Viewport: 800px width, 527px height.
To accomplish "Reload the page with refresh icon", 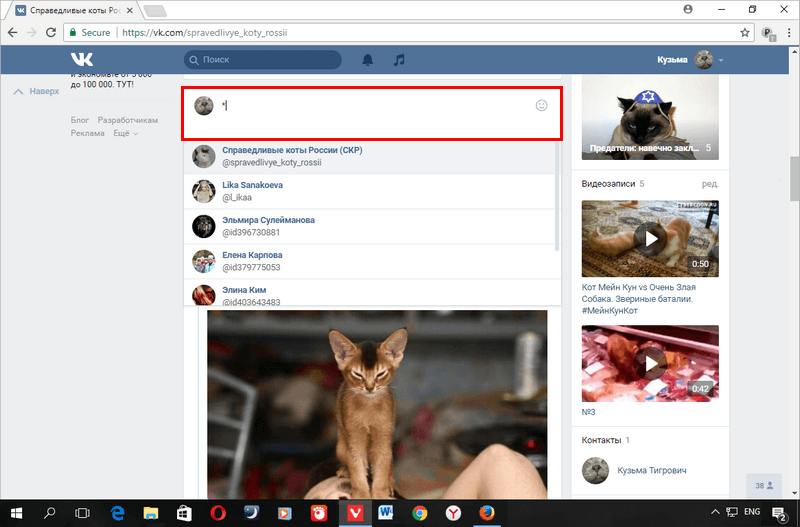I will tap(51, 33).
